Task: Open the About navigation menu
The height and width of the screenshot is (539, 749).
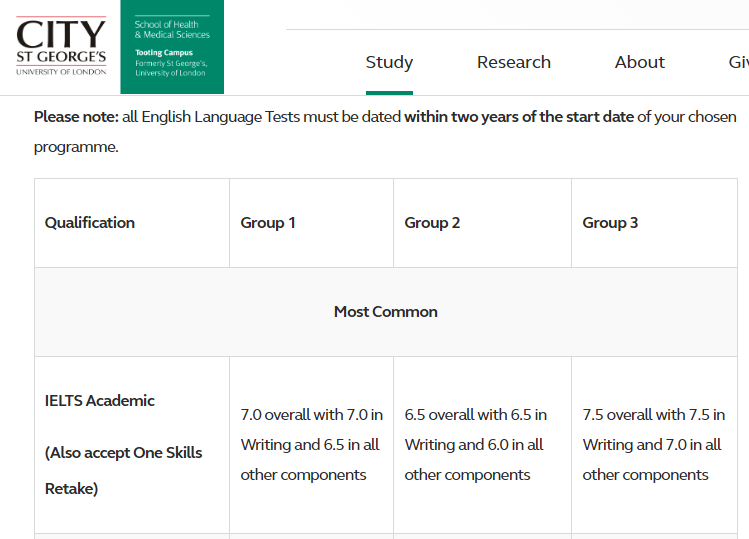Action: click(x=640, y=62)
